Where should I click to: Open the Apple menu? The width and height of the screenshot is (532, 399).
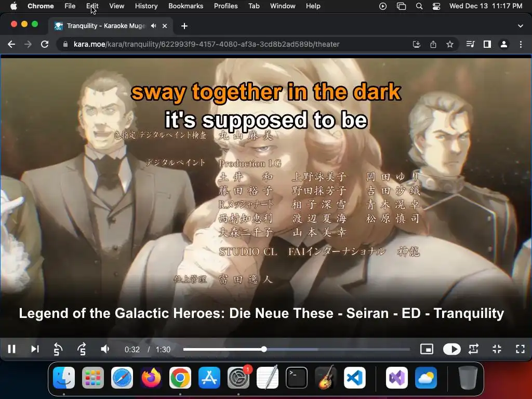(x=14, y=6)
